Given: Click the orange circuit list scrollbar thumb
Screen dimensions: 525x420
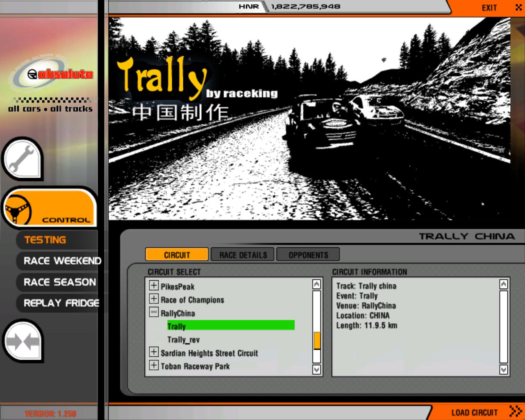Looking at the screenshot, I should click(317, 340).
